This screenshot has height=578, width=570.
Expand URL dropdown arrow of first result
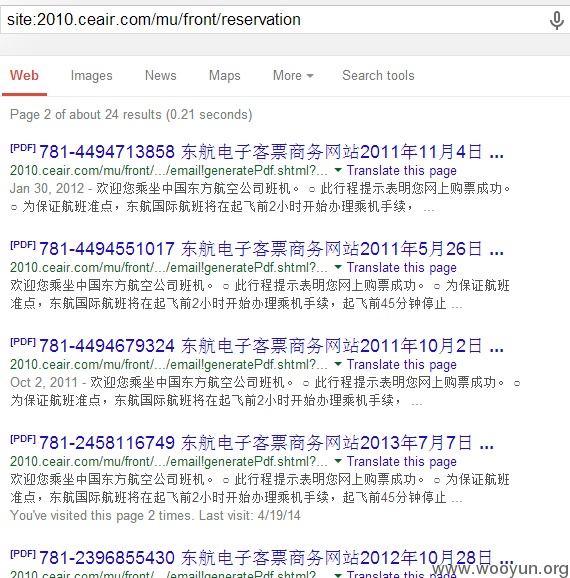338,170
